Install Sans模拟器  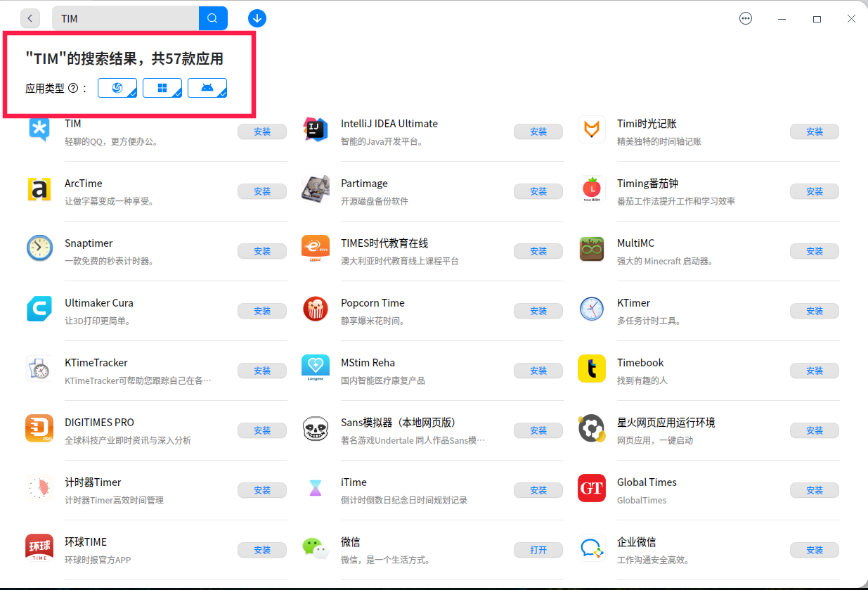[538, 430]
